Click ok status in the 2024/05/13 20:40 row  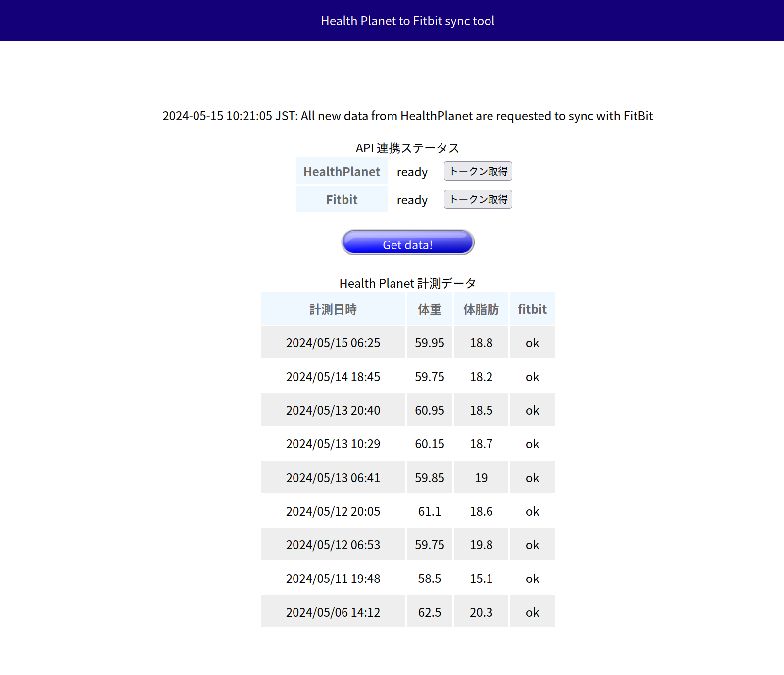point(532,410)
